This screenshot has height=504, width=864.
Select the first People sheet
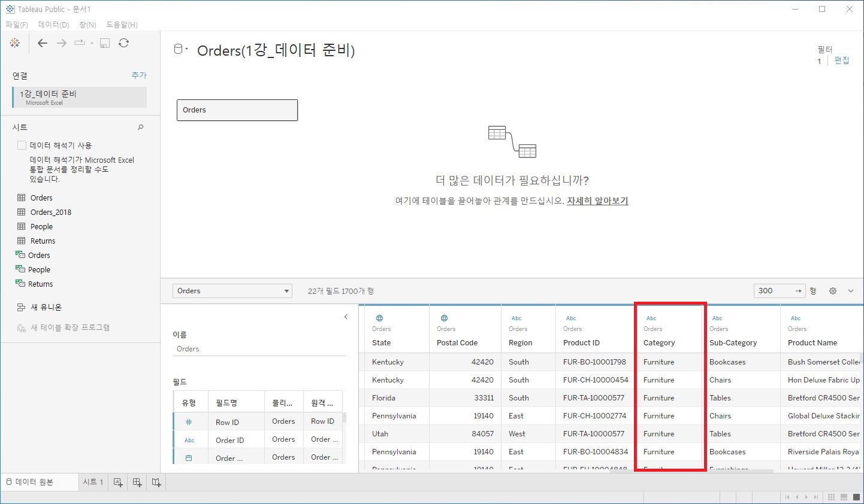click(x=41, y=226)
